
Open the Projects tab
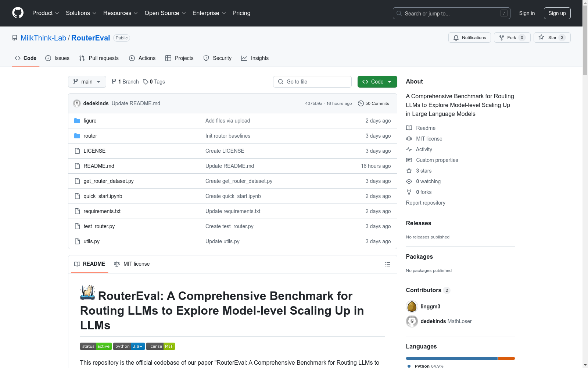[179, 58]
